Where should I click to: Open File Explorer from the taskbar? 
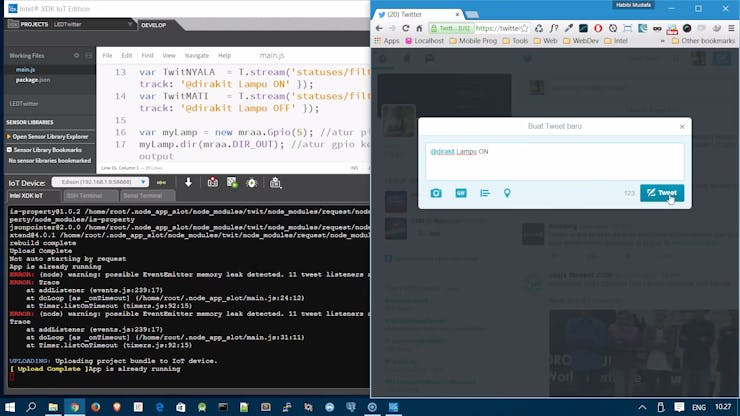tap(53, 407)
